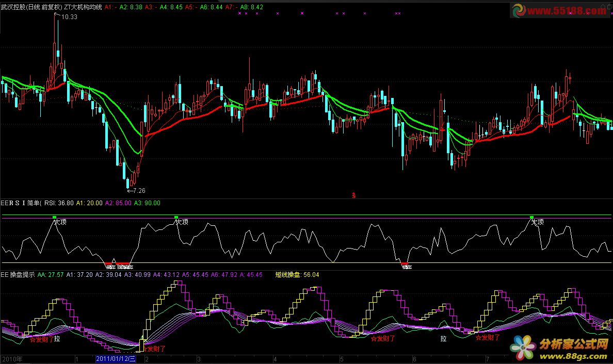The width and height of the screenshot is (613, 364).
Task: Click the A3: 90.00 threshold value
Action: (147, 203)
